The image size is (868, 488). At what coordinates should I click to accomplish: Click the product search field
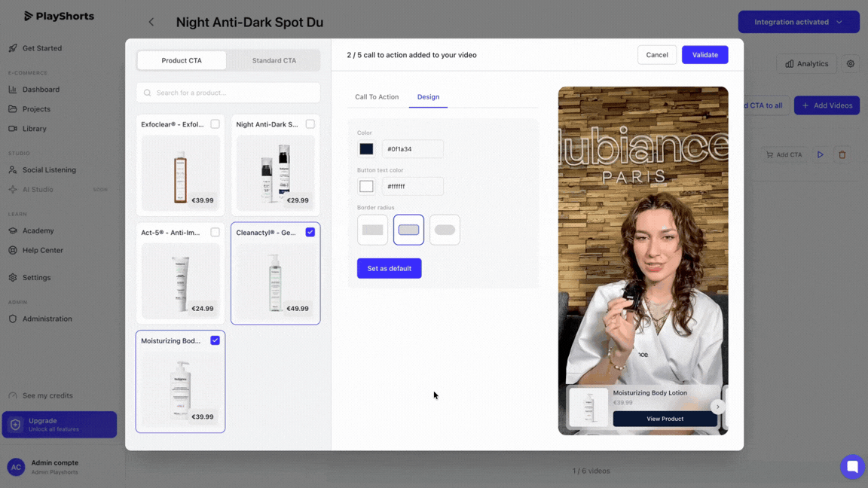click(228, 93)
